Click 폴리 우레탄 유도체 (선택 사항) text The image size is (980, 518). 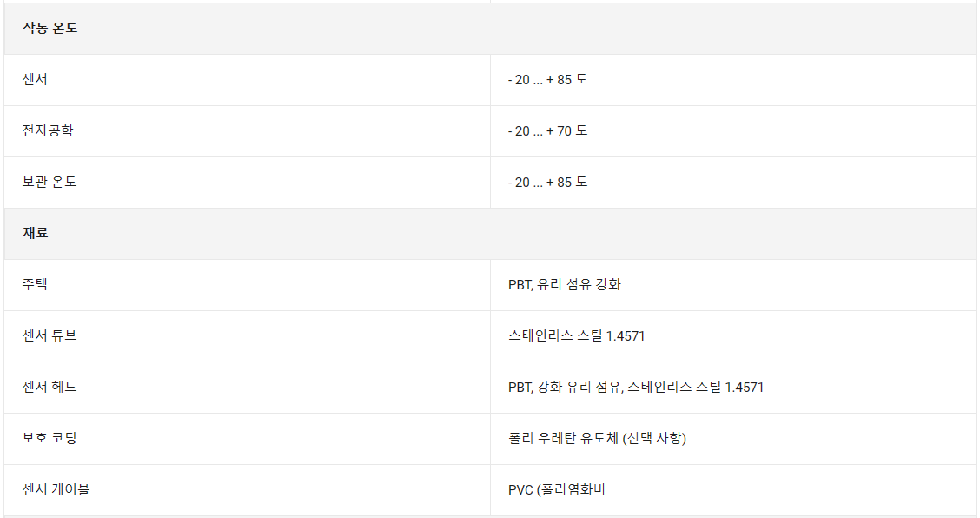point(597,439)
